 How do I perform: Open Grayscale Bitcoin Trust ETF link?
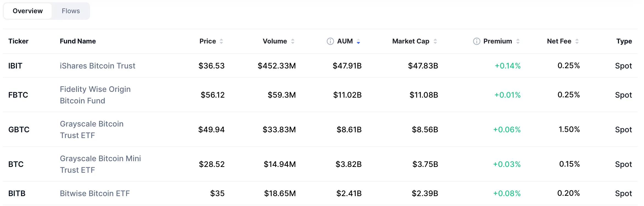tap(92, 130)
